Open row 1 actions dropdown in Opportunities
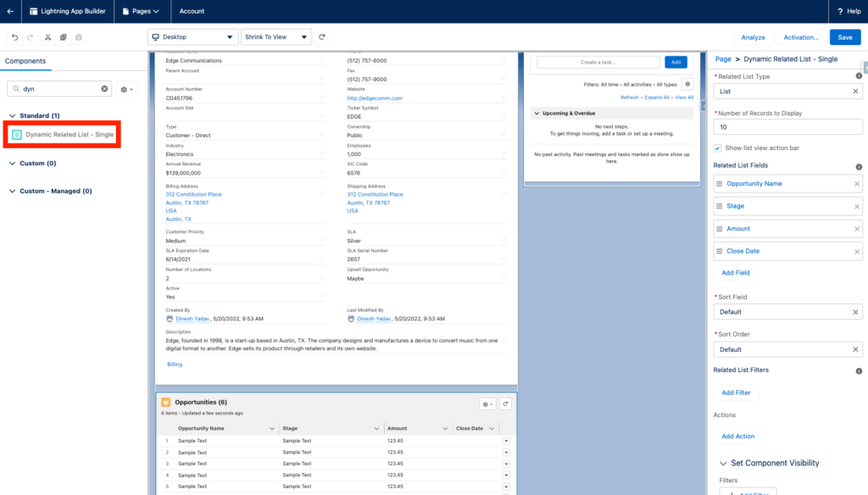This screenshot has width=868, height=495. pos(506,442)
